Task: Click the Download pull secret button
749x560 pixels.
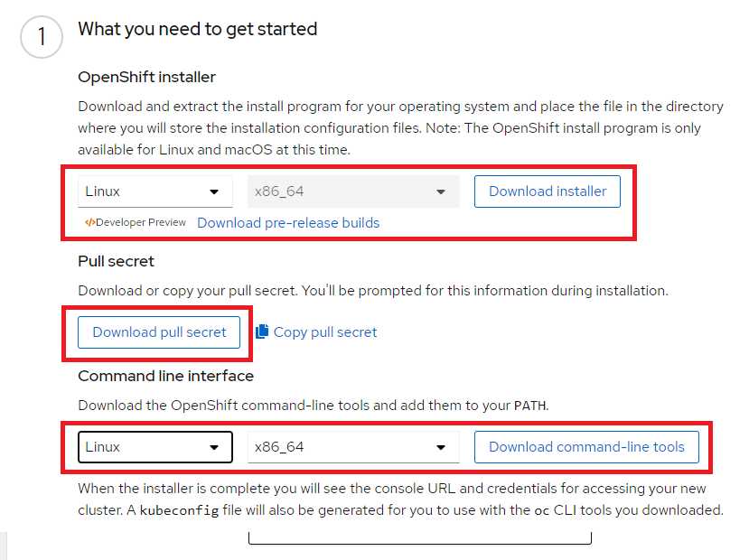Action: (x=160, y=332)
